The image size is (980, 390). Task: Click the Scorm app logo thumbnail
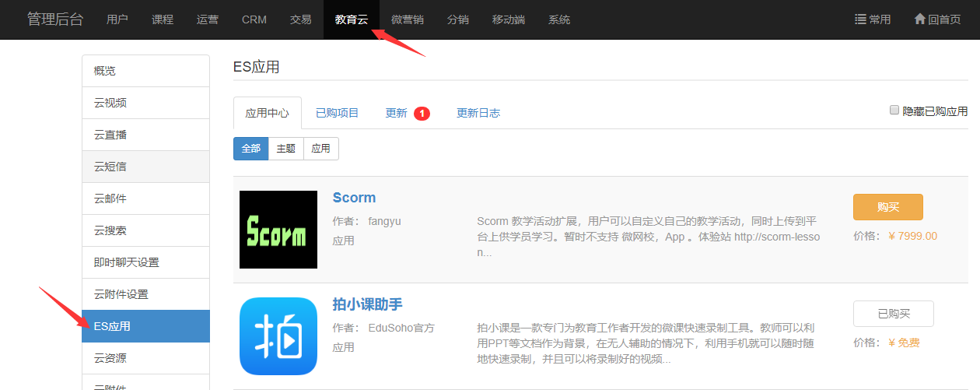pos(278,230)
